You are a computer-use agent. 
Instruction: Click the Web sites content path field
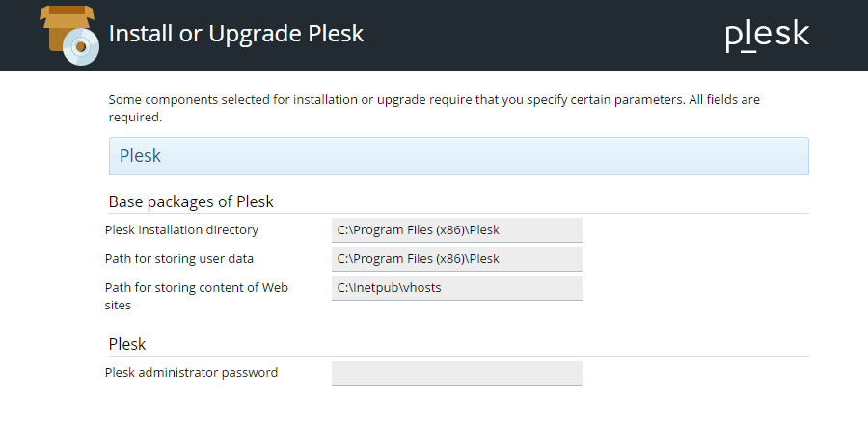click(456, 287)
